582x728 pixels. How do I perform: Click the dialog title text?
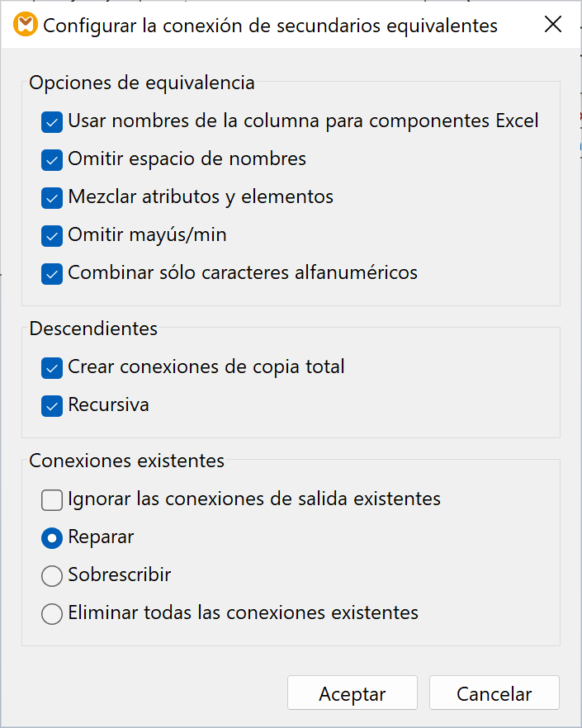pyautogui.click(x=271, y=26)
